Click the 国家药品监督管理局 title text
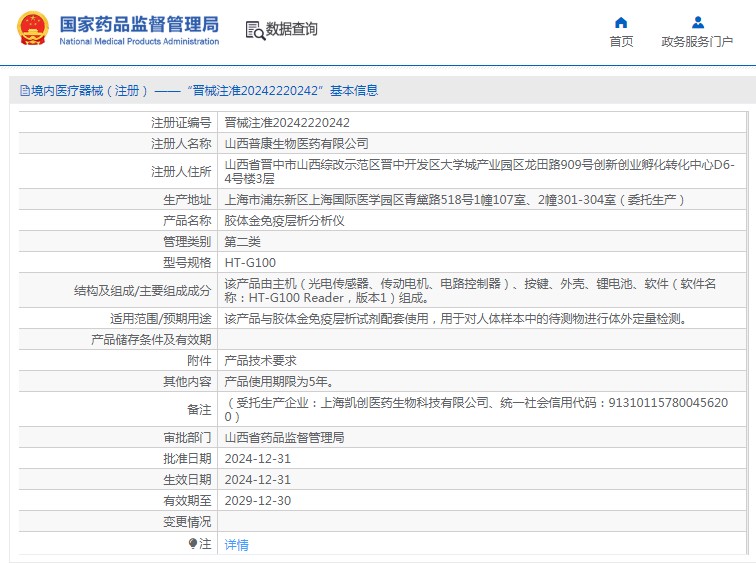Screen dimensions: 756x563 click(x=139, y=24)
